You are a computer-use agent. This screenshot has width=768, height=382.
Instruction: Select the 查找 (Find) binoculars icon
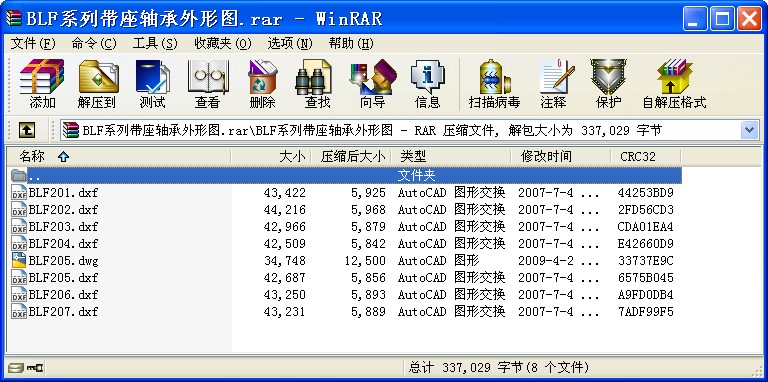coord(317,84)
